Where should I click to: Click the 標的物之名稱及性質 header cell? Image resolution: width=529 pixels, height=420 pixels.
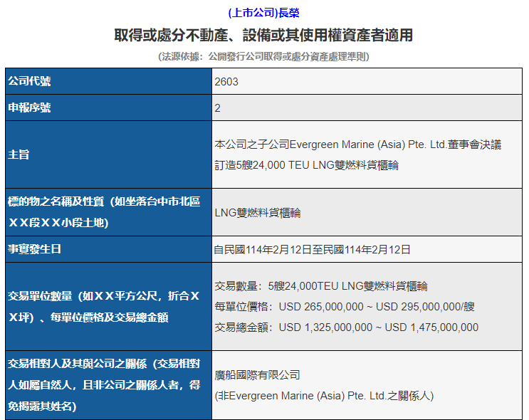(109, 212)
